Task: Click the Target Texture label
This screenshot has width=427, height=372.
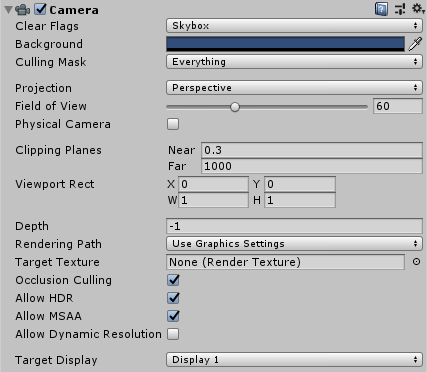Action: click(57, 262)
